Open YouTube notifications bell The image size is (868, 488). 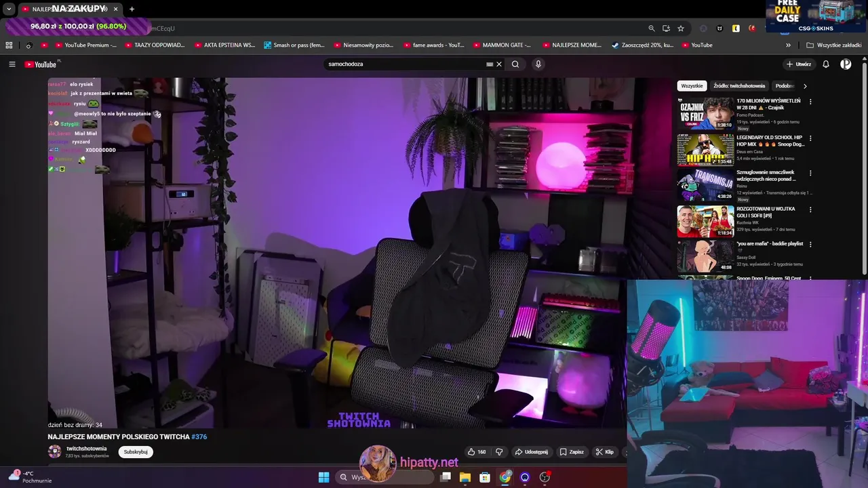(x=826, y=64)
